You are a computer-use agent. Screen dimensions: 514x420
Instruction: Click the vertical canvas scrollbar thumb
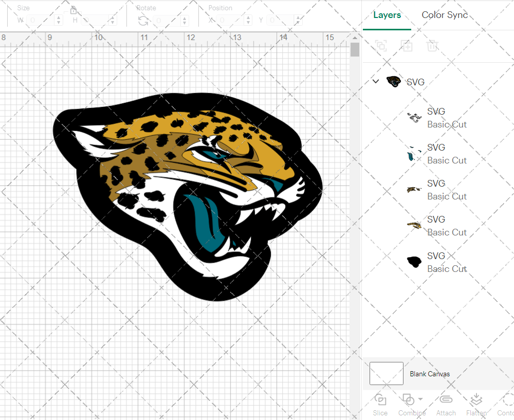[355, 50]
